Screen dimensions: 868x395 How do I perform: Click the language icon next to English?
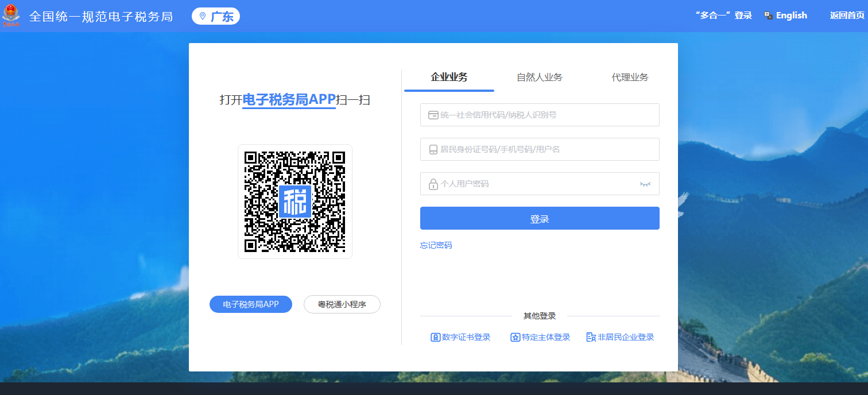(x=768, y=16)
